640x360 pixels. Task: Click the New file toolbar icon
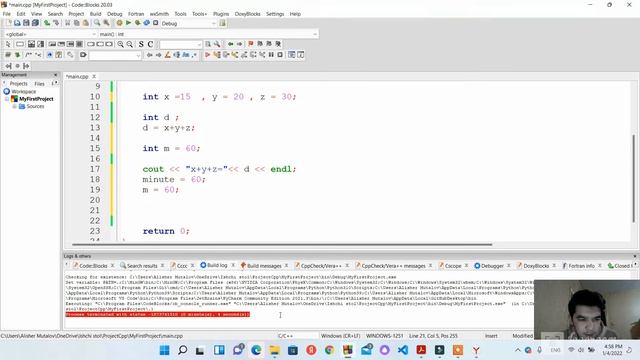point(8,23)
